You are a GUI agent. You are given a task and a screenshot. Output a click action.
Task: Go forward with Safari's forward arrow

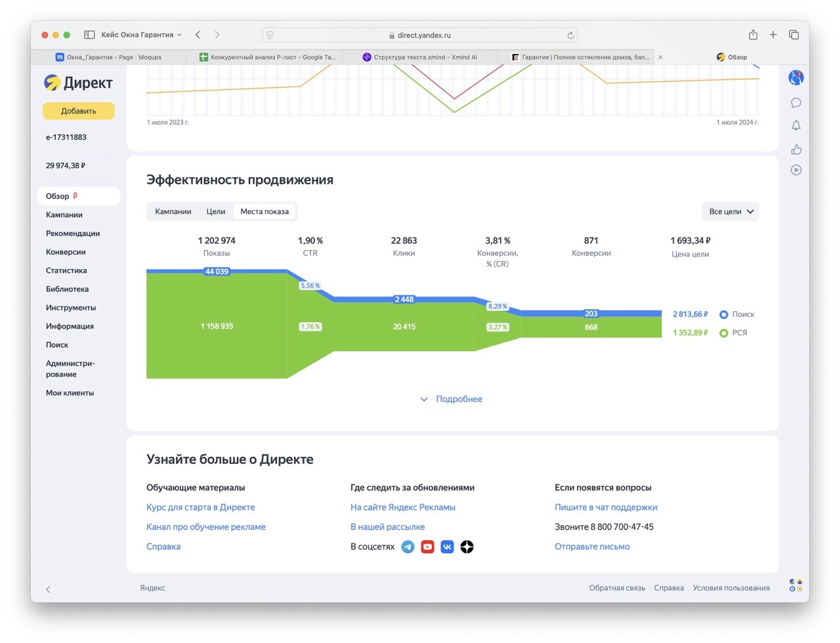point(217,35)
